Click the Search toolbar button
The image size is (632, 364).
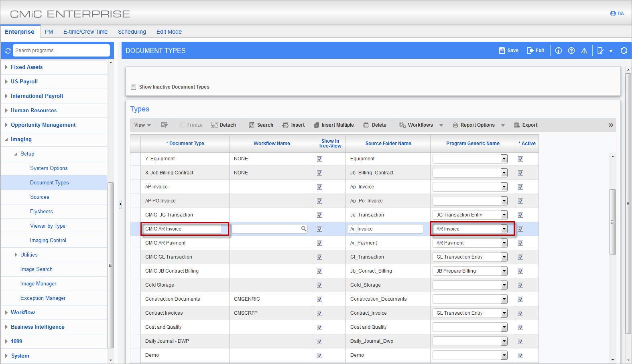tap(261, 125)
